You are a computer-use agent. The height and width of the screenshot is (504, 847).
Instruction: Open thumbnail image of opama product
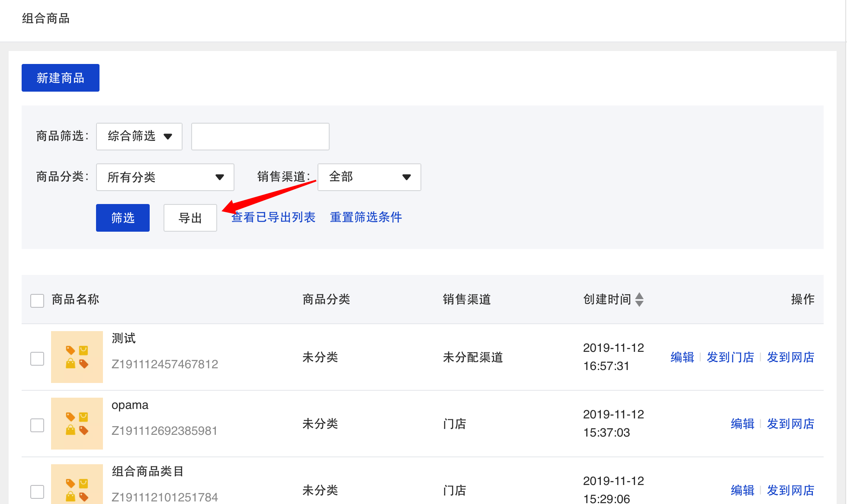77,424
